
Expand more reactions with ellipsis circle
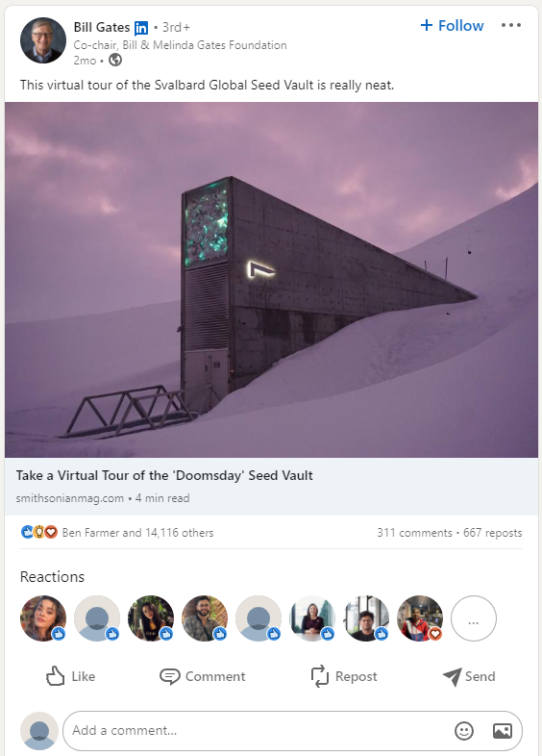473,618
